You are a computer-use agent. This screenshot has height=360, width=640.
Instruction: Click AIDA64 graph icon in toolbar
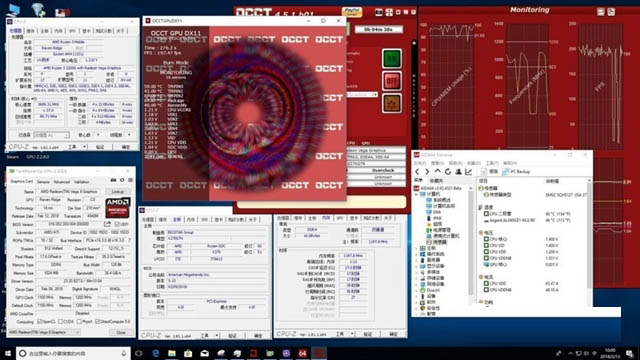469,172
